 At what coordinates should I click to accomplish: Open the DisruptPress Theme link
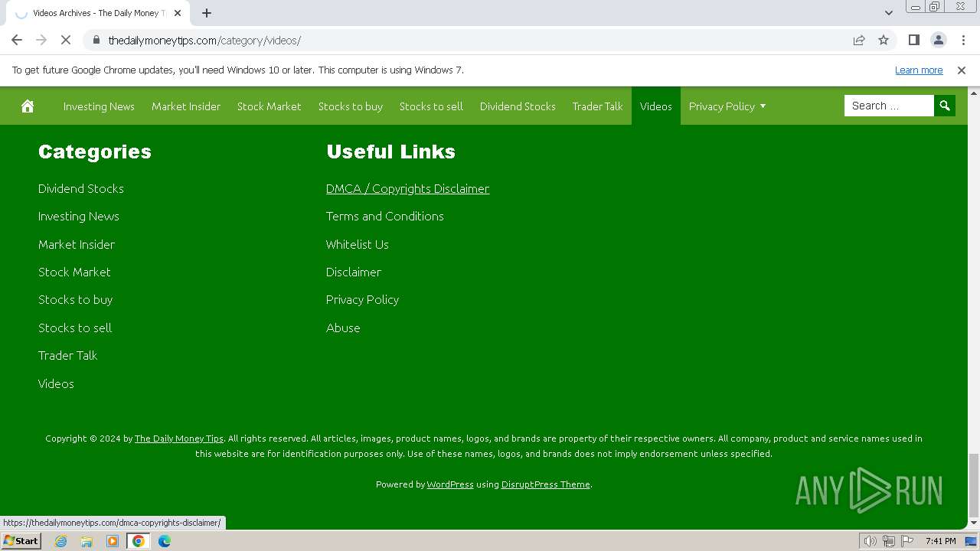pyautogui.click(x=546, y=484)
